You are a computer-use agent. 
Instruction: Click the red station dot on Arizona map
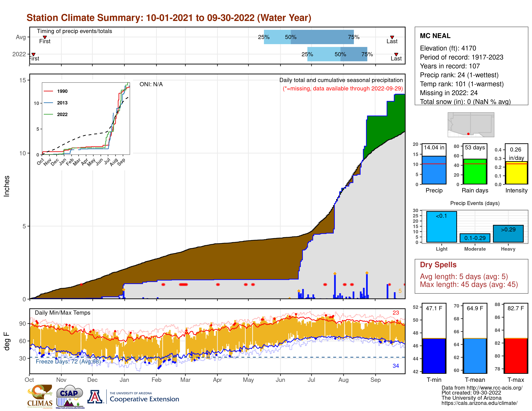pos(468,134)
